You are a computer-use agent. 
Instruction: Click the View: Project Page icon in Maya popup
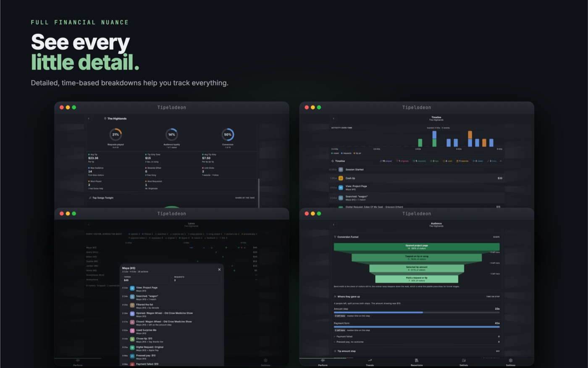(x=132, y=289)
